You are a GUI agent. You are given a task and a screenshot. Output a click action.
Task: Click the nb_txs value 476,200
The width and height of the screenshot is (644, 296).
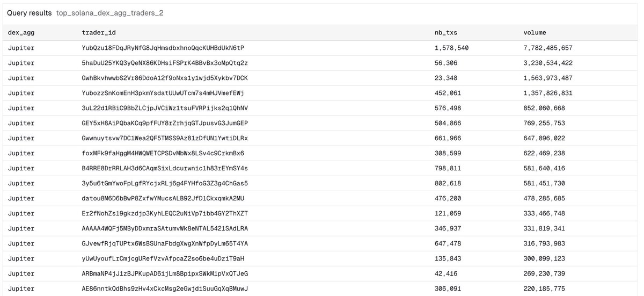[448, 198]
